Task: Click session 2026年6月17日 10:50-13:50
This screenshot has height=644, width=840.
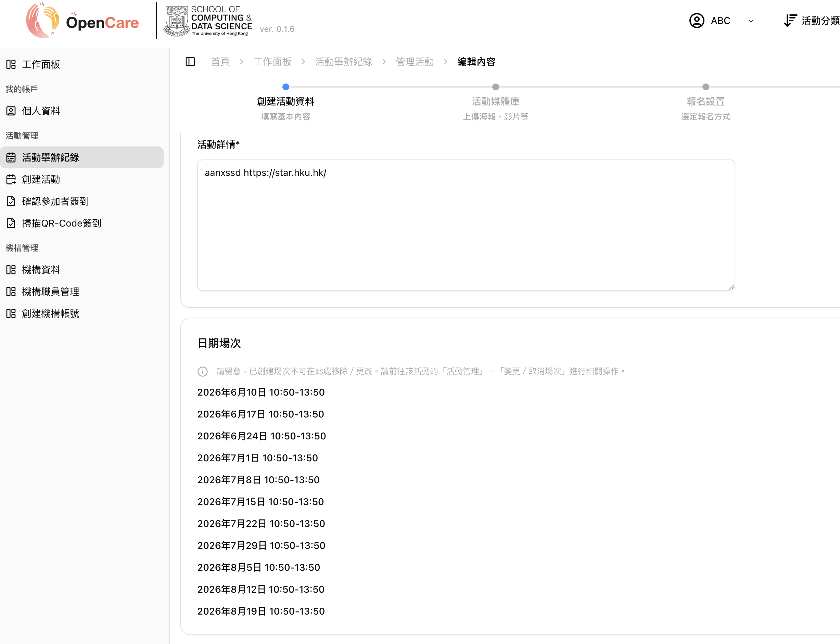Action: click(x=261, y=414)
